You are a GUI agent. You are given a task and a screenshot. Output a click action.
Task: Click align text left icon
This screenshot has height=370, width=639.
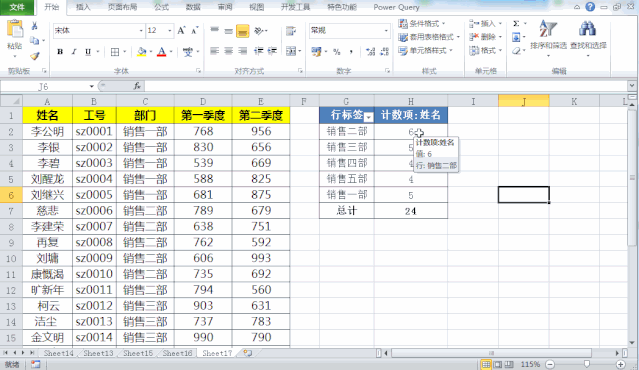pyautogui.click(x=215, y=51)
